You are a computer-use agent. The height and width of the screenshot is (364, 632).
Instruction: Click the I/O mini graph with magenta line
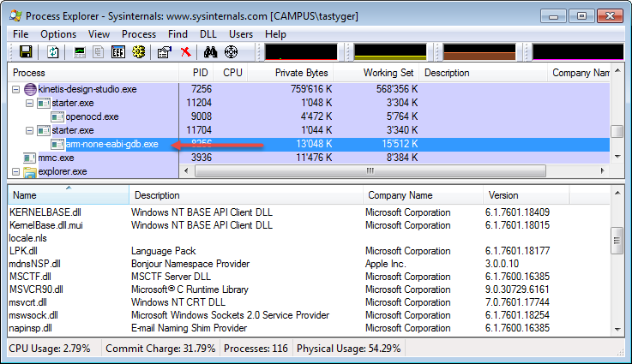tap(578, 52)
